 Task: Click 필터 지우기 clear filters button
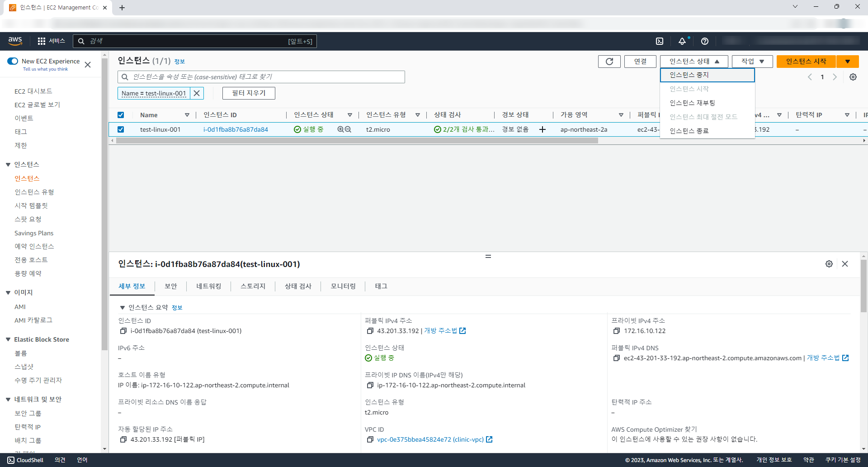[249, 93]
